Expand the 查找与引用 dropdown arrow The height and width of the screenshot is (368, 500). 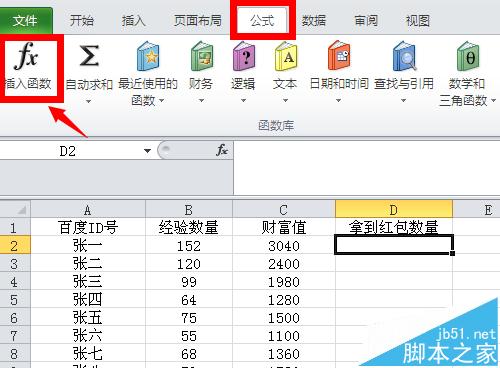403,100
